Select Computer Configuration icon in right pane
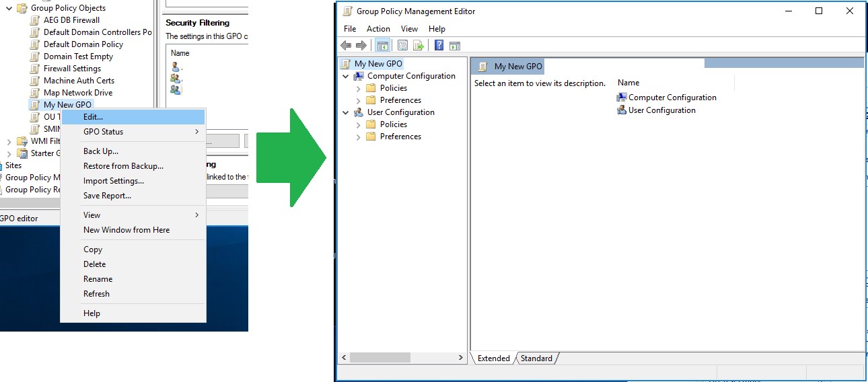Screen dimensions: 868x382 [621, 98]
